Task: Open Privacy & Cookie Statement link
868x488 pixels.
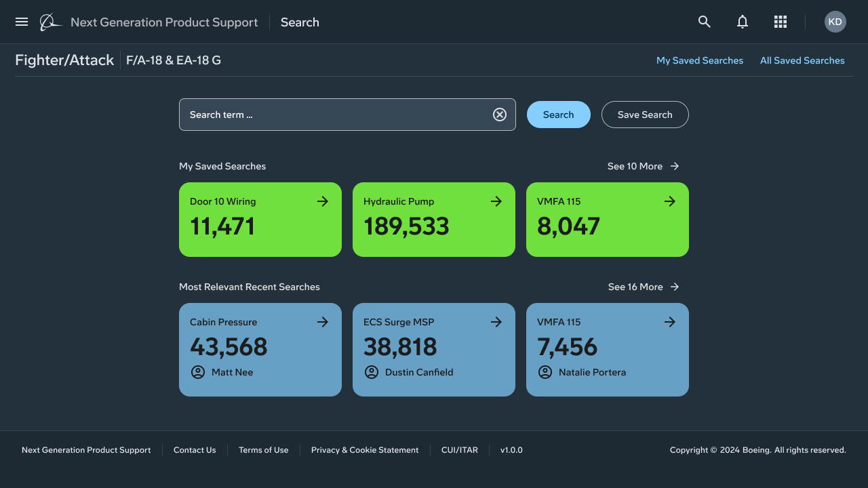Action: (365, 450)
